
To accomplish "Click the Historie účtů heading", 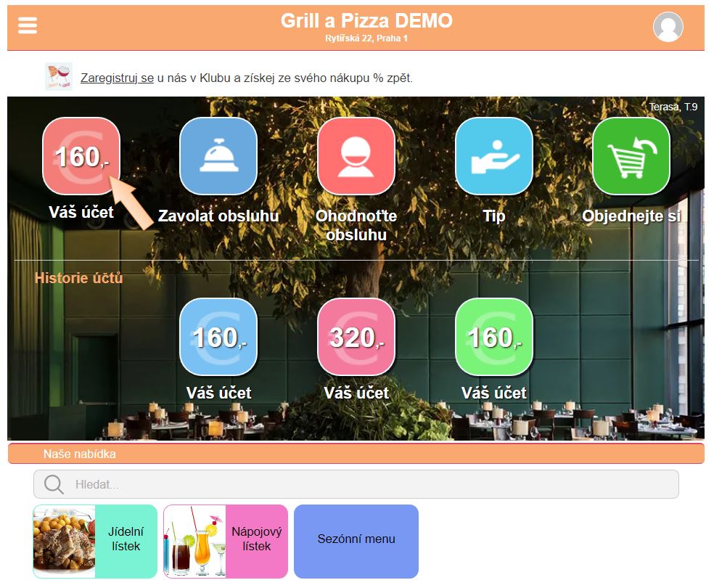I will pyautogui.click(x=79, y=278).
